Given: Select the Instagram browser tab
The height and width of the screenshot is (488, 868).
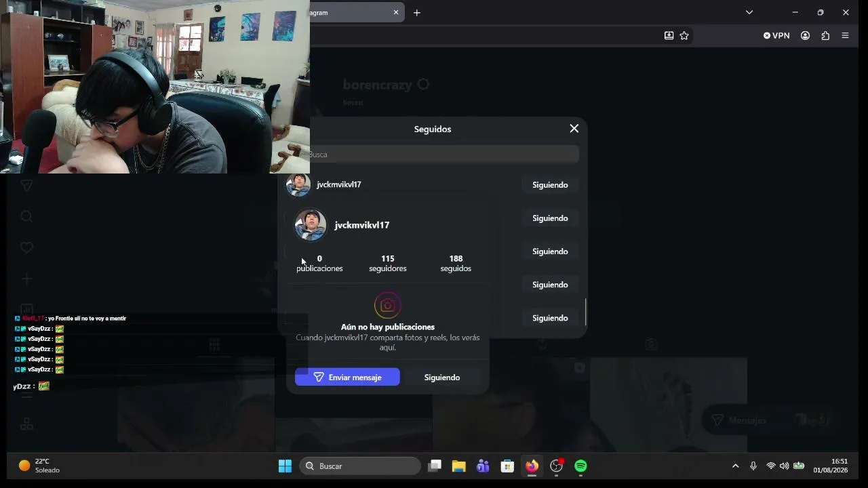Looking at the screenshot, I should tap(353, 12).
